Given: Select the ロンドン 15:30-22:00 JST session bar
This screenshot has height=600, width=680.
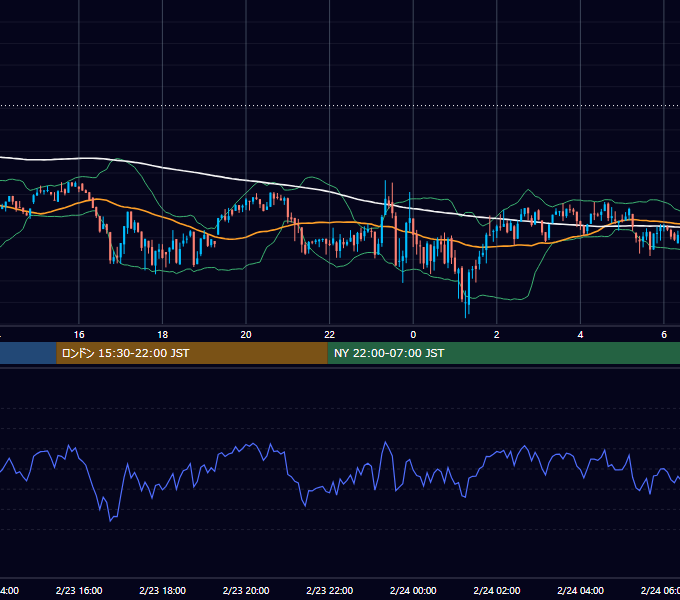Looking at the screenshot, I should coord(192,353).
